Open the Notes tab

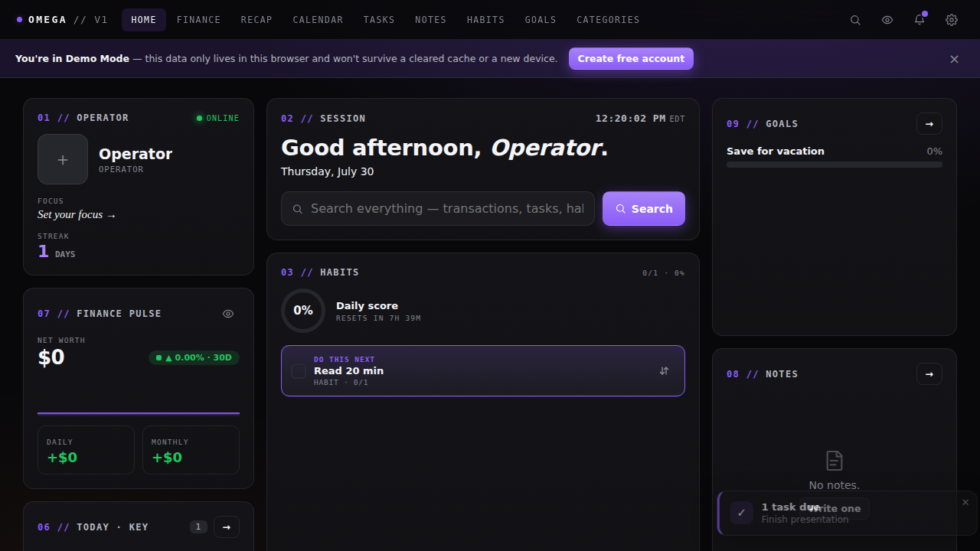[x=430, y=20]
